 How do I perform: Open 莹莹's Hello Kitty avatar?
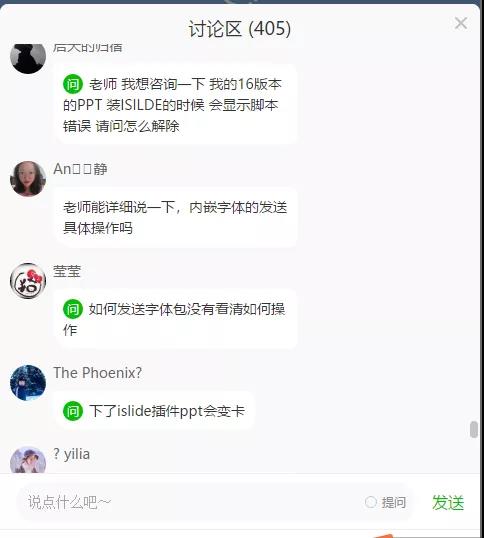(x=28, y=281)
